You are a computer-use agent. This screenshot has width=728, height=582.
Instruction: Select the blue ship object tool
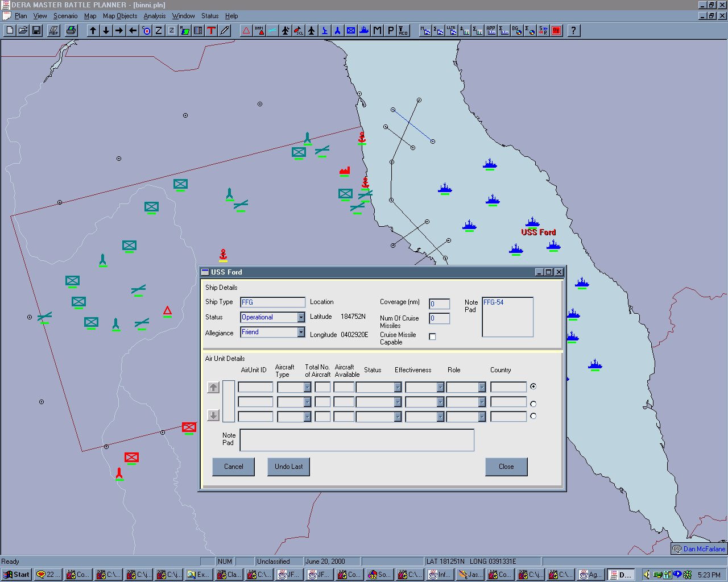point(364,31)
